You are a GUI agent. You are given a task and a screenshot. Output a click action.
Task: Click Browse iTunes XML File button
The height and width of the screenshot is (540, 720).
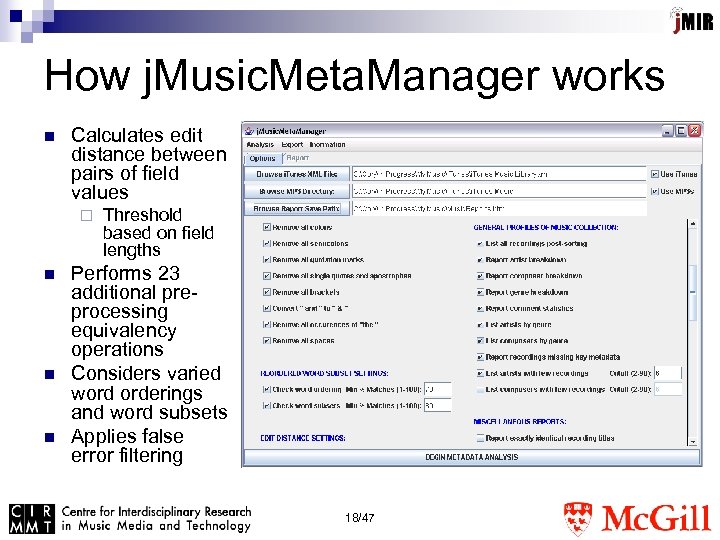point(297,174)
